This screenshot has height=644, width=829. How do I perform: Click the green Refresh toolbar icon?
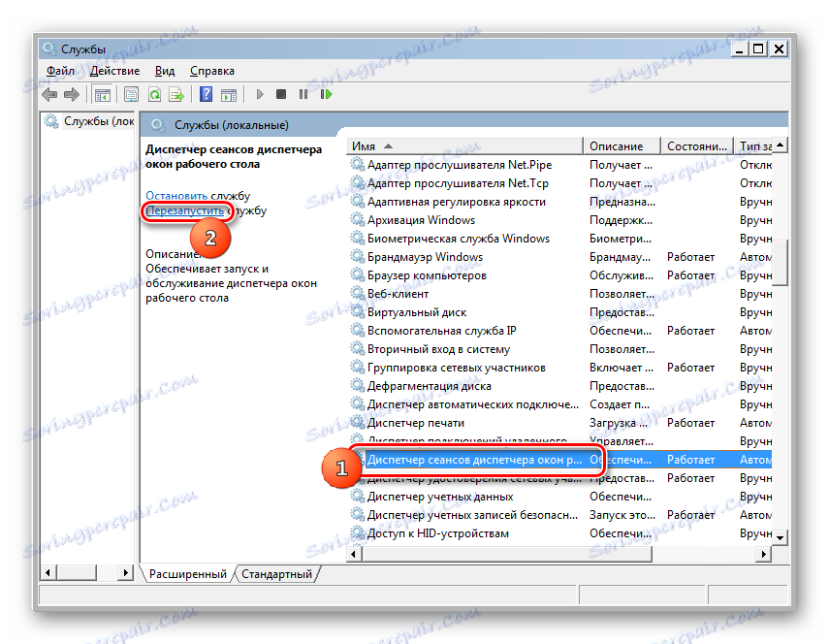click(x=154, y=95)
